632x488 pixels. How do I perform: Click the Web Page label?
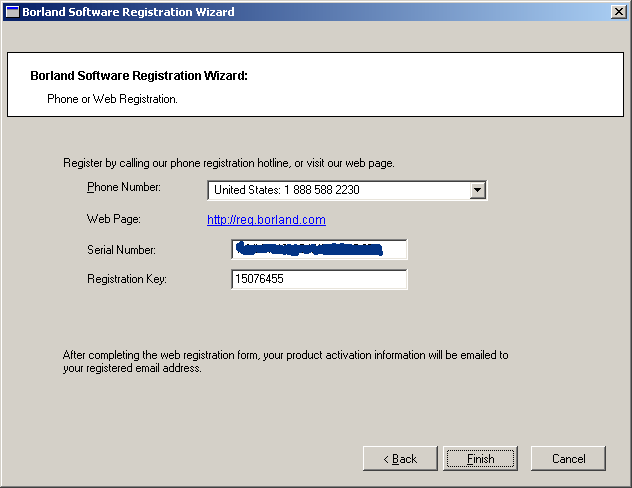tap(113, 219)
